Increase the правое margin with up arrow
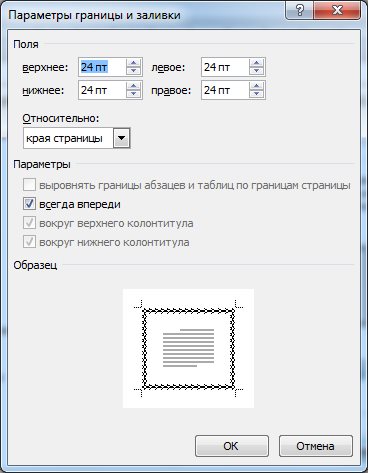368x473 pixels. pyautogui.click(x=256, y=86)
